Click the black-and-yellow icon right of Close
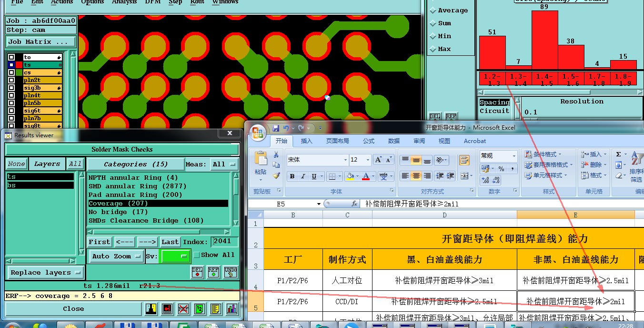This screenshot has height=328, width=644. click(151, 309)
